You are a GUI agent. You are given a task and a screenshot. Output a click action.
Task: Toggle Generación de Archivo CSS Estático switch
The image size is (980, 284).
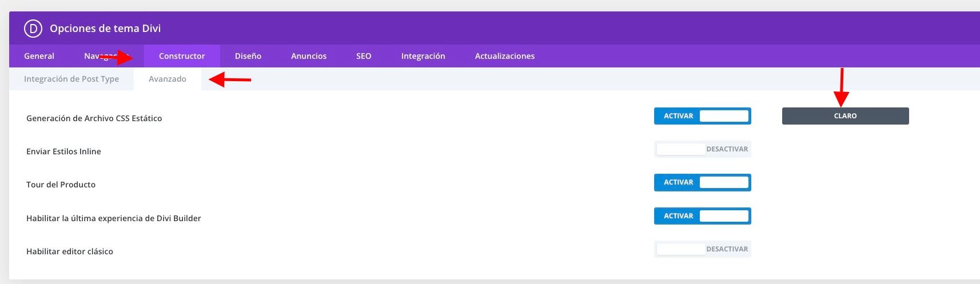coord(703,116)
